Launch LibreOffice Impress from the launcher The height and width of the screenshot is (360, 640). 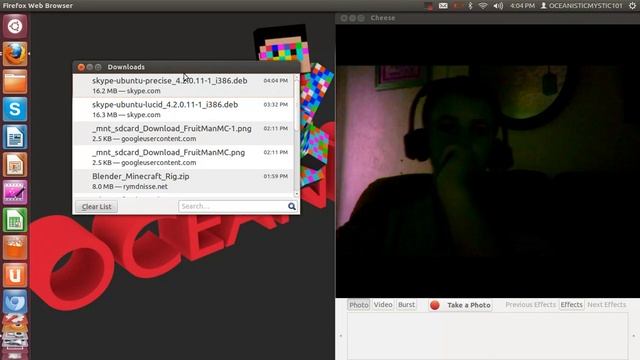pyautogui.click(x=15, y=165)
